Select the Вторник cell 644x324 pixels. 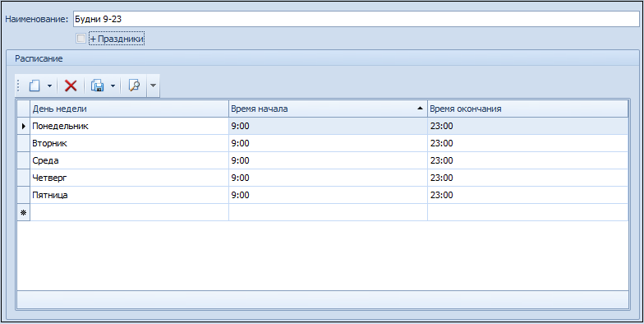point(130,143)
